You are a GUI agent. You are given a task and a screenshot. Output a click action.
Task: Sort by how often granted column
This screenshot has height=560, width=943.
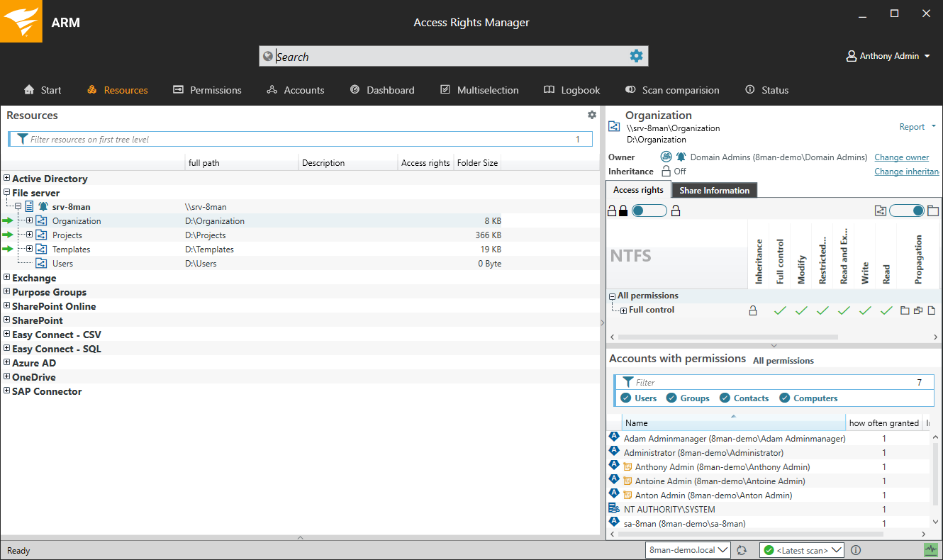pyautogui.click(x=883, y=423)
